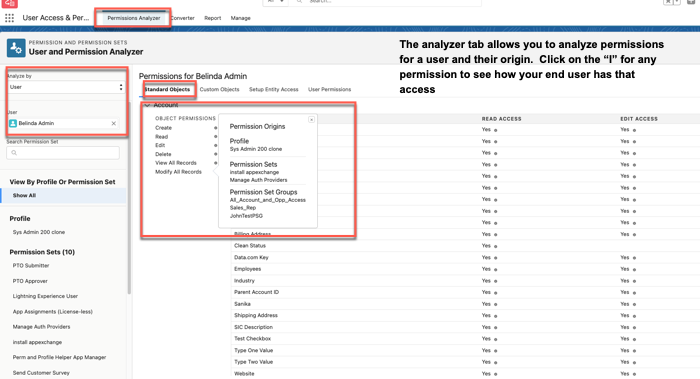Image resolution: width=700 pixels, height=379 pixels.
Task: Click read access info dot for Test Checkbox
Action: click(x=496, y=339)
